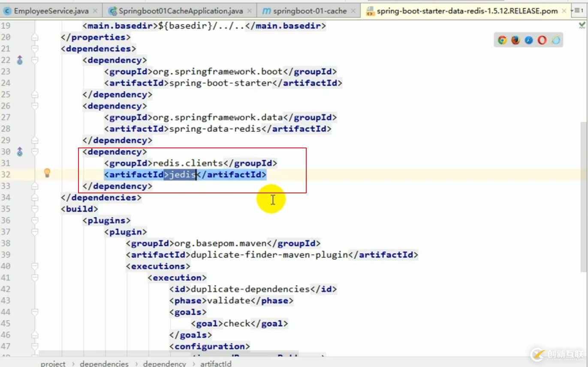Screen dimensions: 588x367
Task: Click the Opera browser preview icon
Action: [x=542, y=40]
